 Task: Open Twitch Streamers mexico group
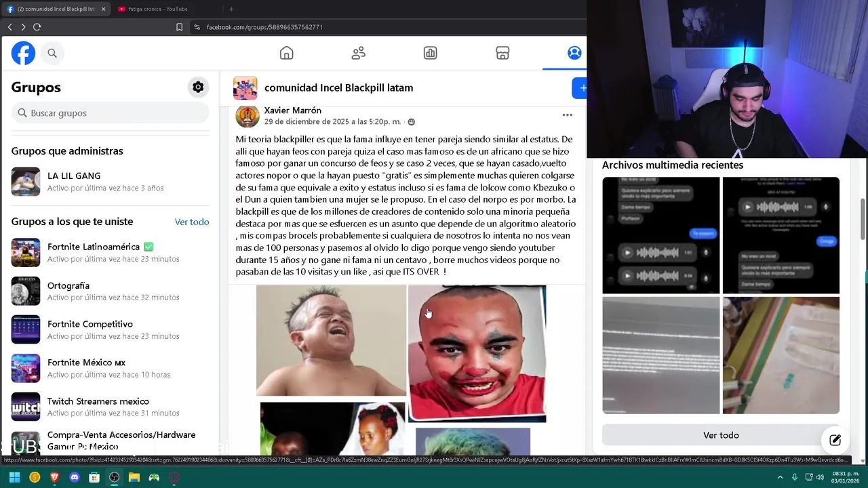110,407
